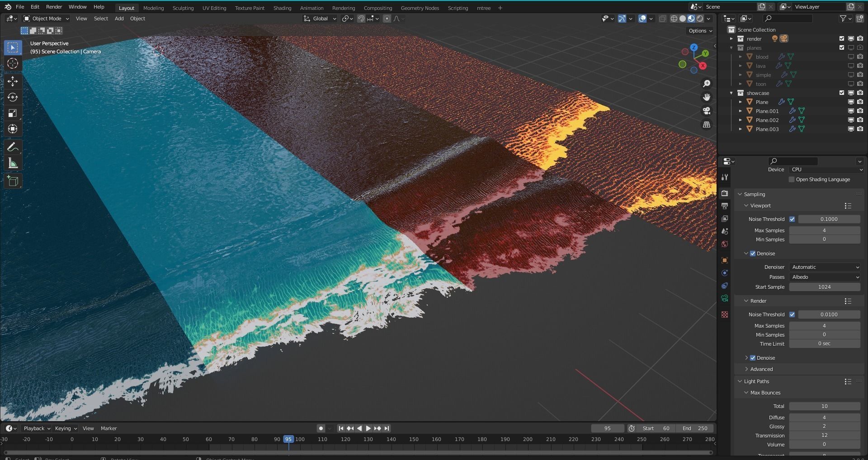The image size is (868, 460).
Task: Hide Plane.001 in the viewport
Action: [x=851, y=111]
